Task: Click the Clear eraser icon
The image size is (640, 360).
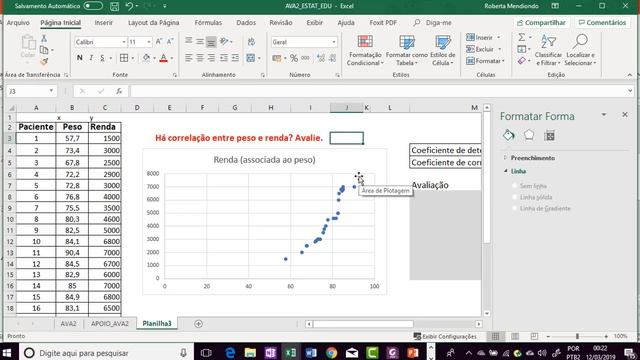Action: coord(522,61)
